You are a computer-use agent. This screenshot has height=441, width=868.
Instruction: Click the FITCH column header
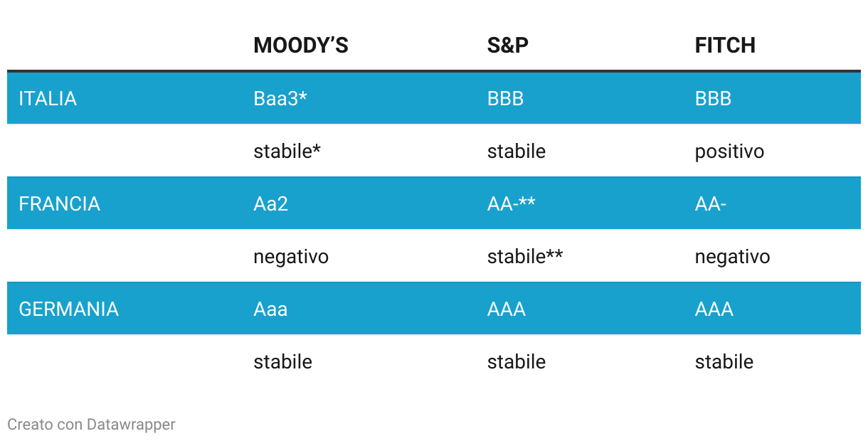point(724,46)
